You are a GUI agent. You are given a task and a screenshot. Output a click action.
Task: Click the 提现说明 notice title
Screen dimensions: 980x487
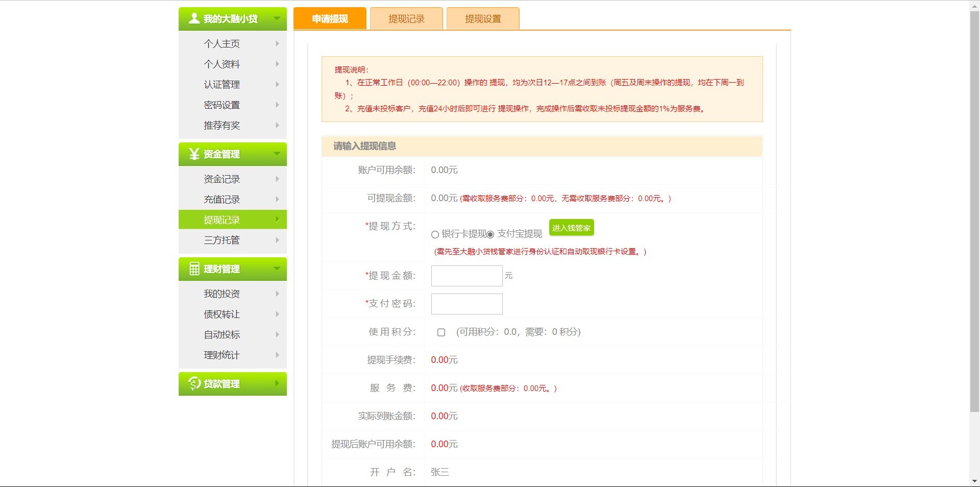351,69
